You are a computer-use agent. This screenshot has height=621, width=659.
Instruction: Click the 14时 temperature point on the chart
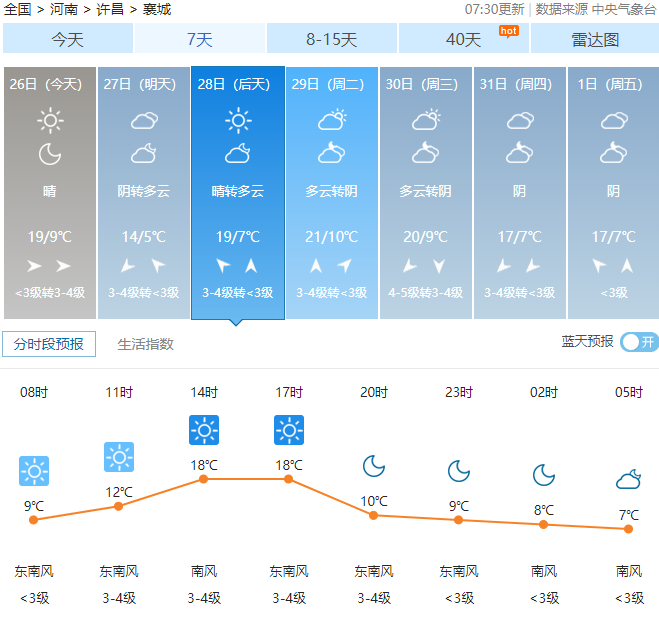(x=204, y=479)
